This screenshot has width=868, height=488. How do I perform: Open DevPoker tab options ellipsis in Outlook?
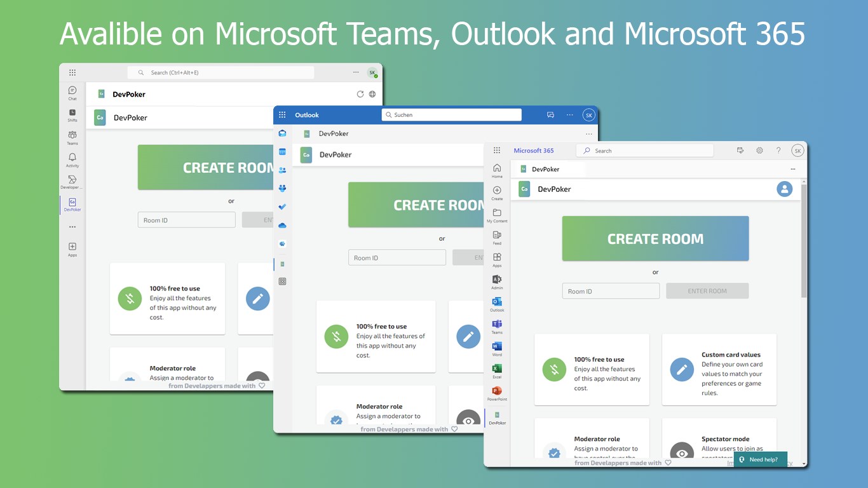click(x=589, y=134)
